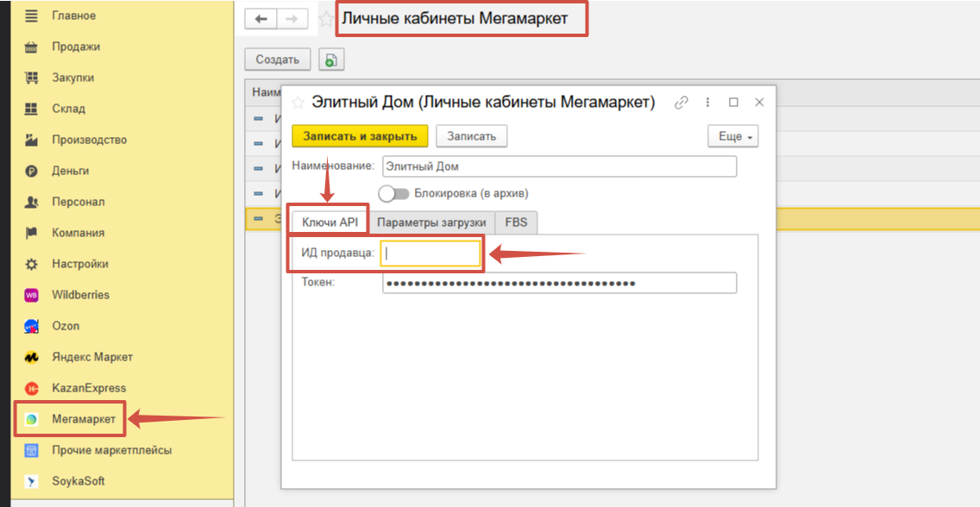Click the KazanExpress logo icon
Image resolution: width=980 pixels, height=507 pixels.
coord(31,388)
